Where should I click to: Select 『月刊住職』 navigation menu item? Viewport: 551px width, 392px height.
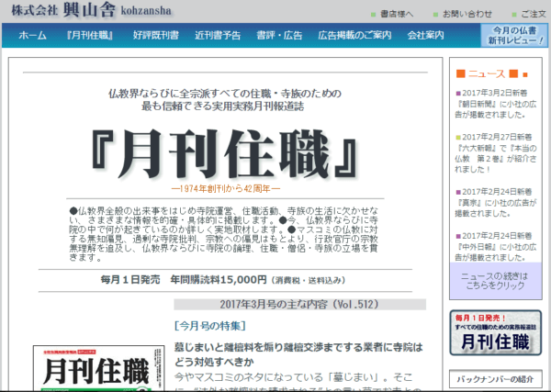[90, 35]
